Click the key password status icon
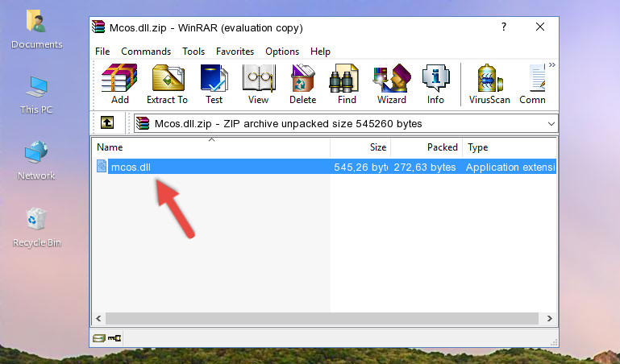The width and height of the screenshot is (620, 364). pyautogui.click(x=114, y=338)
